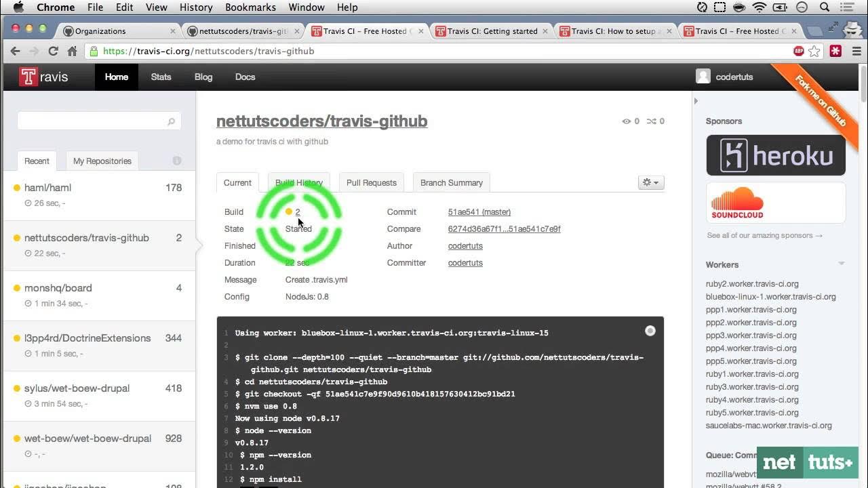Image resolution: width=868 pixels, height=488 pixels.
Task: Click ruby2.worker.travis-ci.org worker
Action: [752, 284]
